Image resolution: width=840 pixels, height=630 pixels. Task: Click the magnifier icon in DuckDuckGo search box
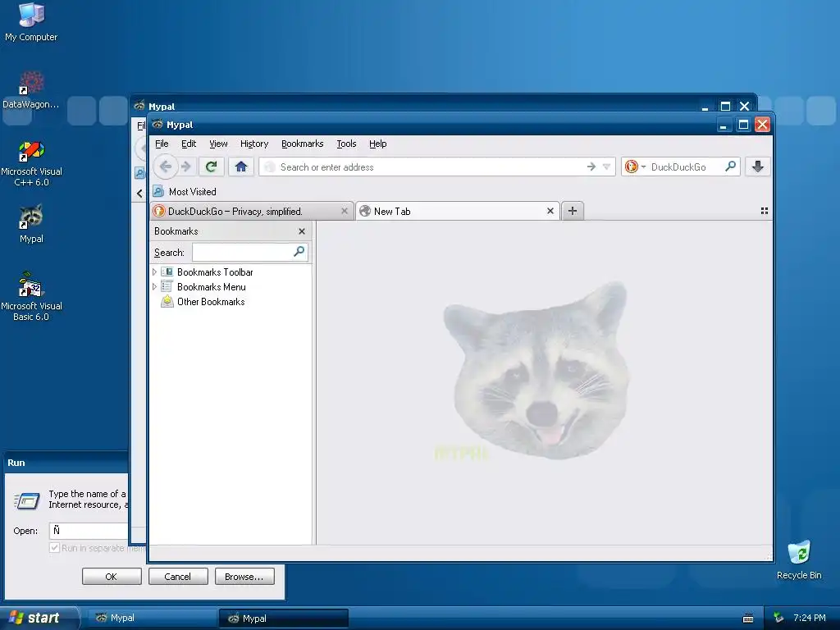[x=730, y=167]
